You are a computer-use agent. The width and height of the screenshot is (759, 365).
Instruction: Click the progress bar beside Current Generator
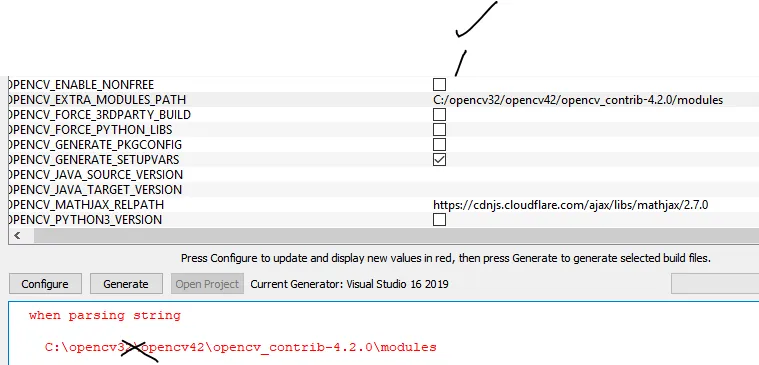(x=715, y=284)
